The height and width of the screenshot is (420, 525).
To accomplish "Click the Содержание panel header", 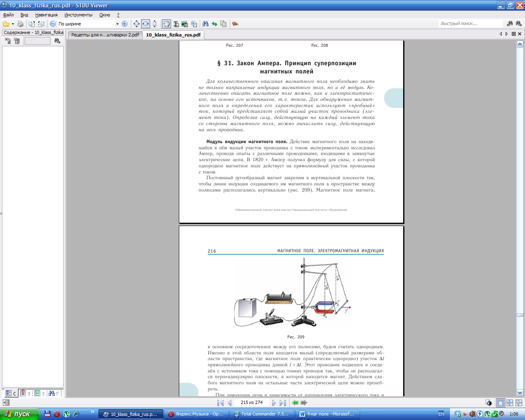I will pos(33,32).
